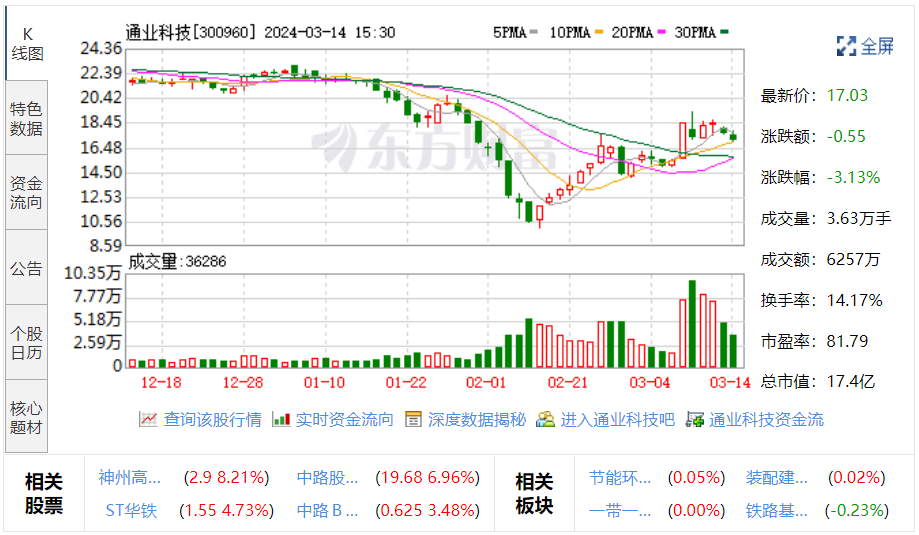Click the 30PMA green legend swatch
This screenshot has height=535, width=919.
click(x=724, y=32)
